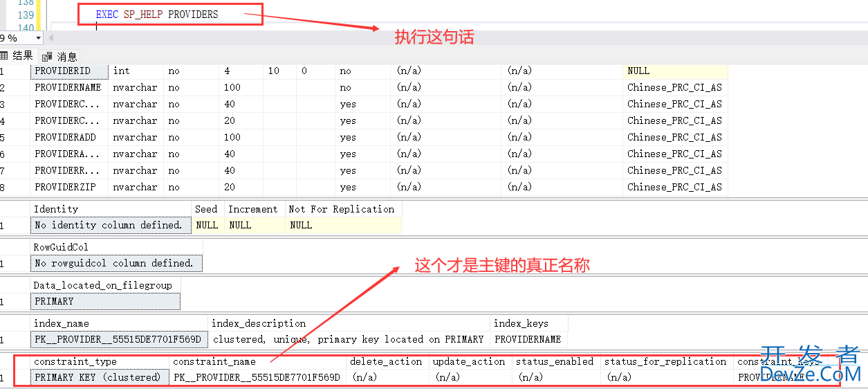The height and width of the screenshot is (389, 868).
Task: Select the int type cell
Action: tap(136, 71)
